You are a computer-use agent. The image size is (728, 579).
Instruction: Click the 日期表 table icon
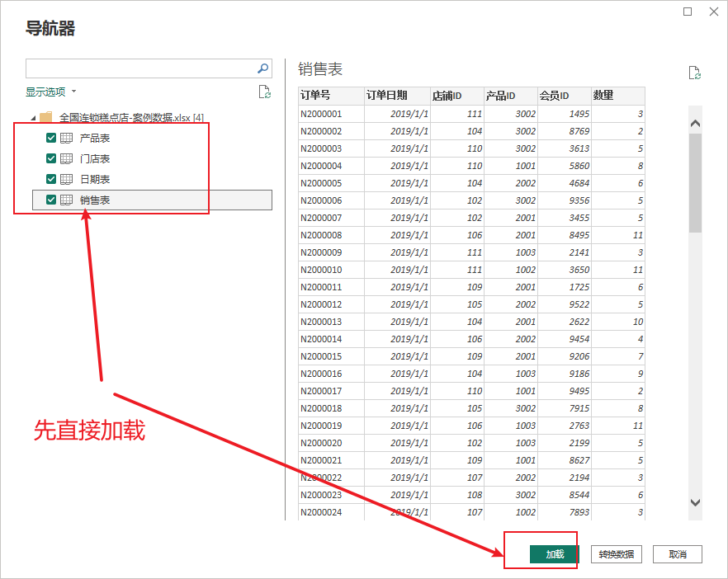click(x=66, y=179)
